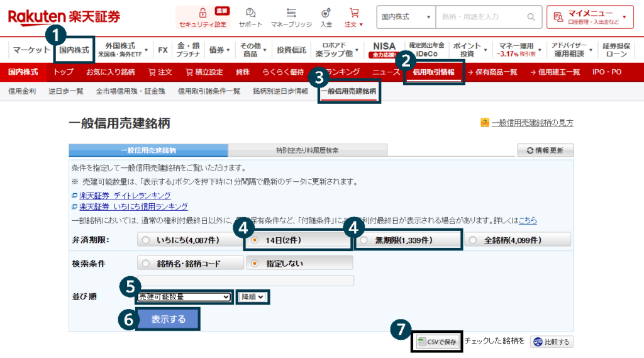Open 楽天証券 いちにち信用ランキング link
Viewport: 644px width, 358px height.
(x=133, y=206)
